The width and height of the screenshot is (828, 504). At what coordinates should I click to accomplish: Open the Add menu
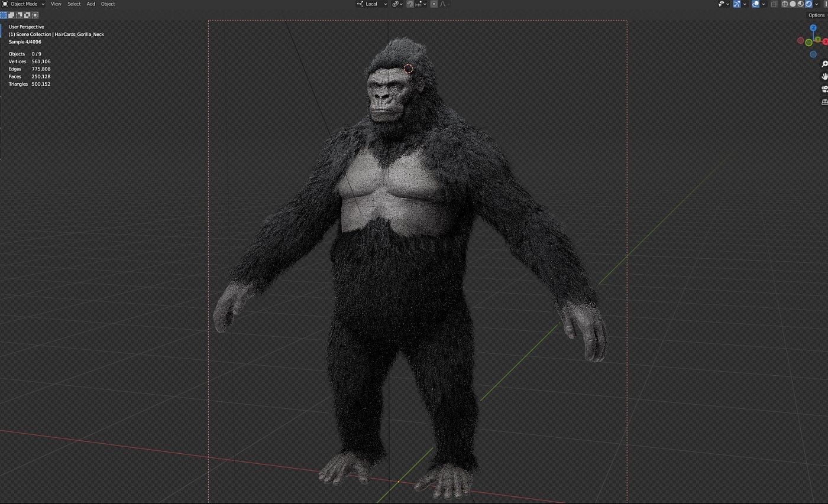(x=91, y=4)
